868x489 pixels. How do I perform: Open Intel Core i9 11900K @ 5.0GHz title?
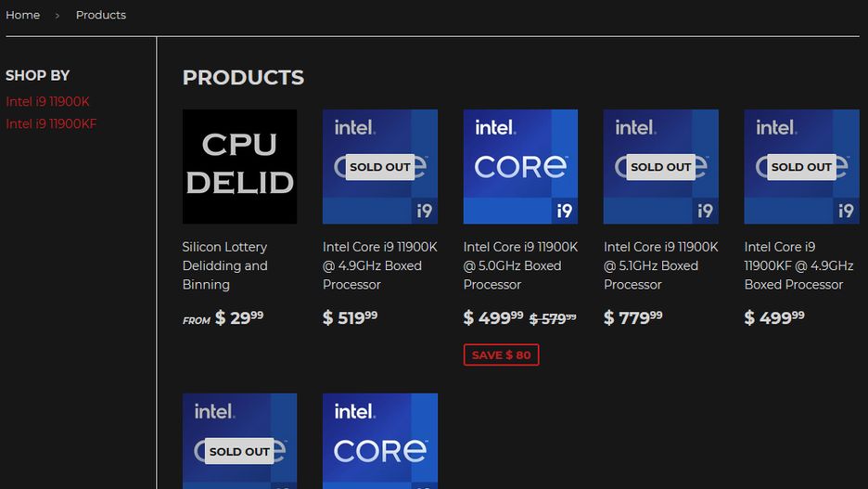(x=520, y=265)
